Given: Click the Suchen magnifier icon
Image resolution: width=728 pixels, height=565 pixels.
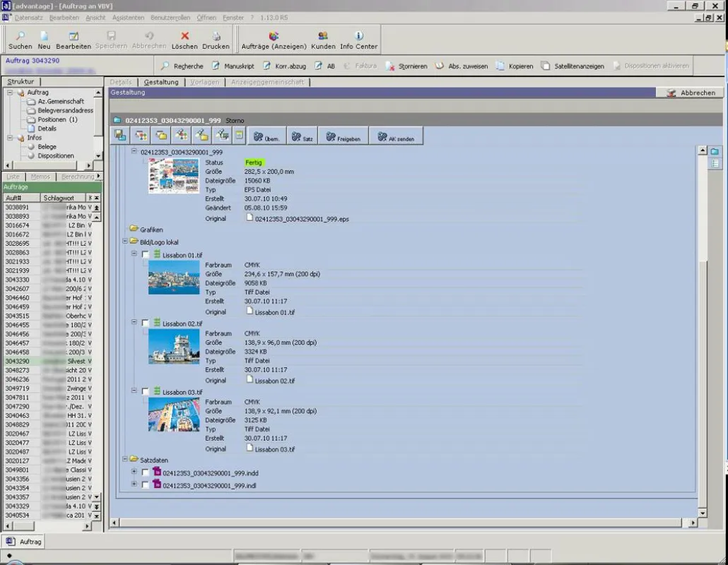Looking at the screenshot, I should 20,36.
